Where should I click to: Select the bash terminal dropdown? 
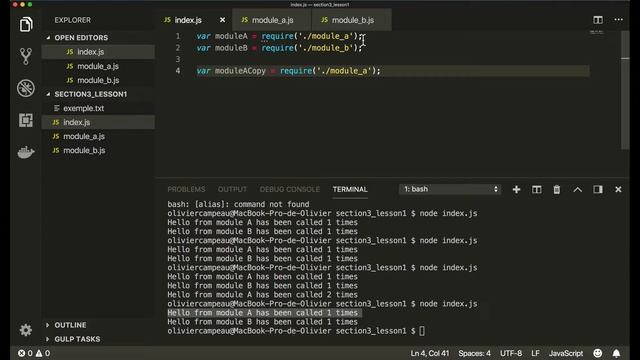click(450, 189)
